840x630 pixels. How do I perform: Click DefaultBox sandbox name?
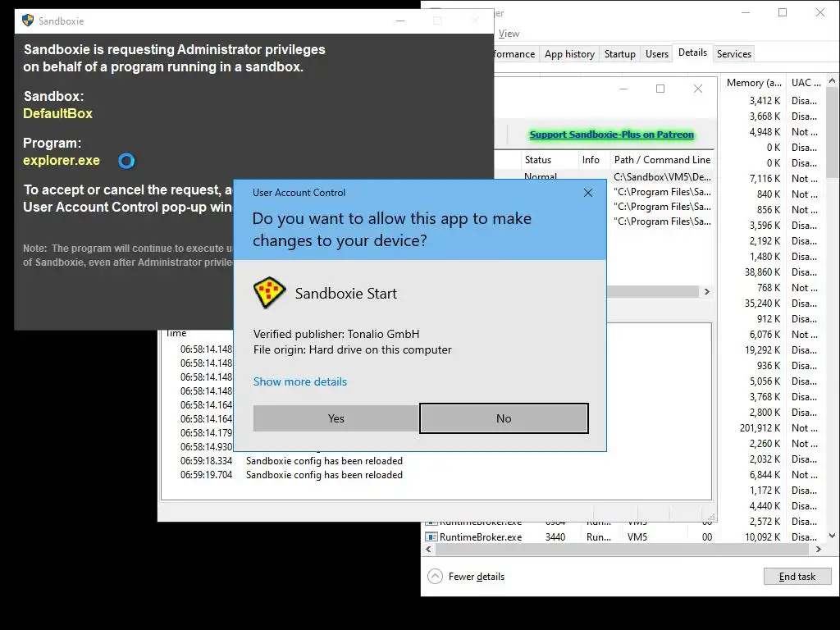[58, 113]
